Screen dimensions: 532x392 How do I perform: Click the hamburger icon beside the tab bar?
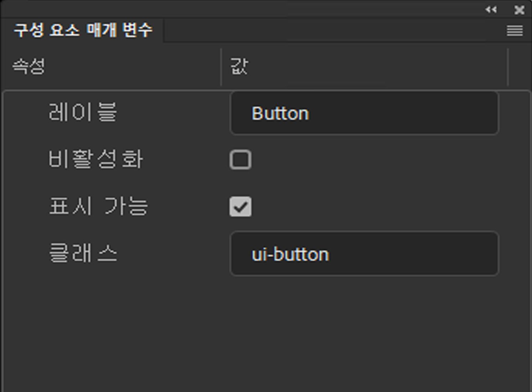pyautogui.click(x=513, y=31)
